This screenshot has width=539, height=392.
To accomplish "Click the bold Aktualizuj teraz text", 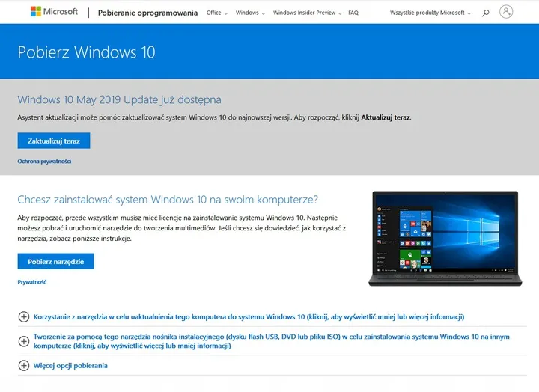I will click(386, 117).
